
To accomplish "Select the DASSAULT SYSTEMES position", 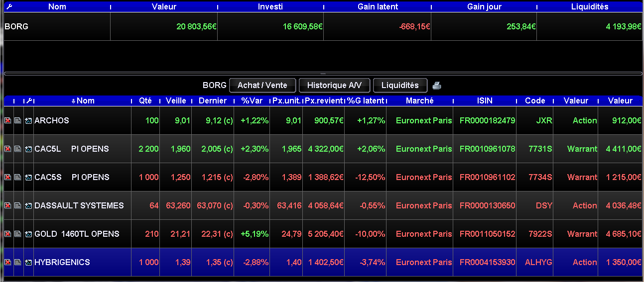I will pyautogui.click(x=79, y=206).
